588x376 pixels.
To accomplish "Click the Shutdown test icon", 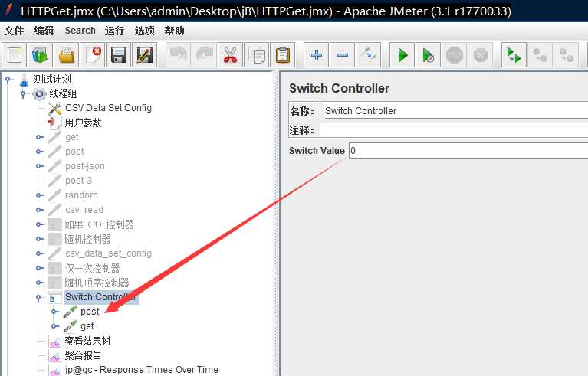I will (480, 55).
